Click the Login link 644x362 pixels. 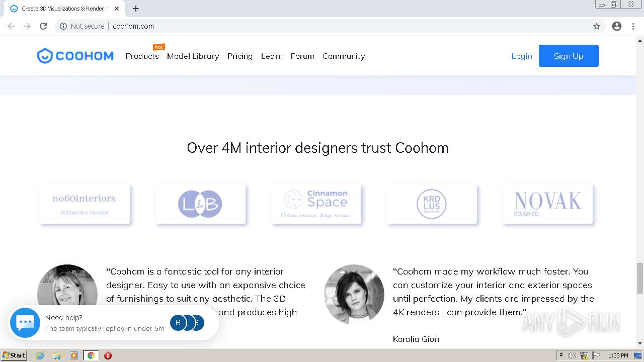pyautogui.click(x=522, y=56)
